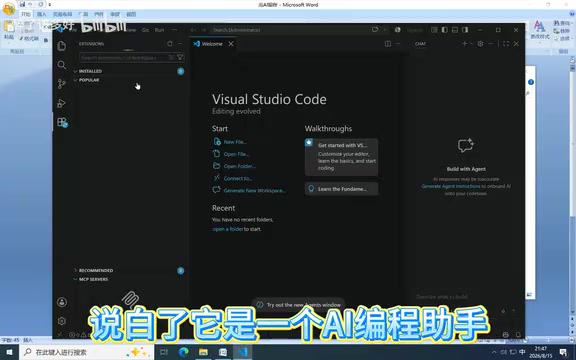Open Extensions view more actions menu
Viewport: 576px width, 360px height.
(180, 44)
